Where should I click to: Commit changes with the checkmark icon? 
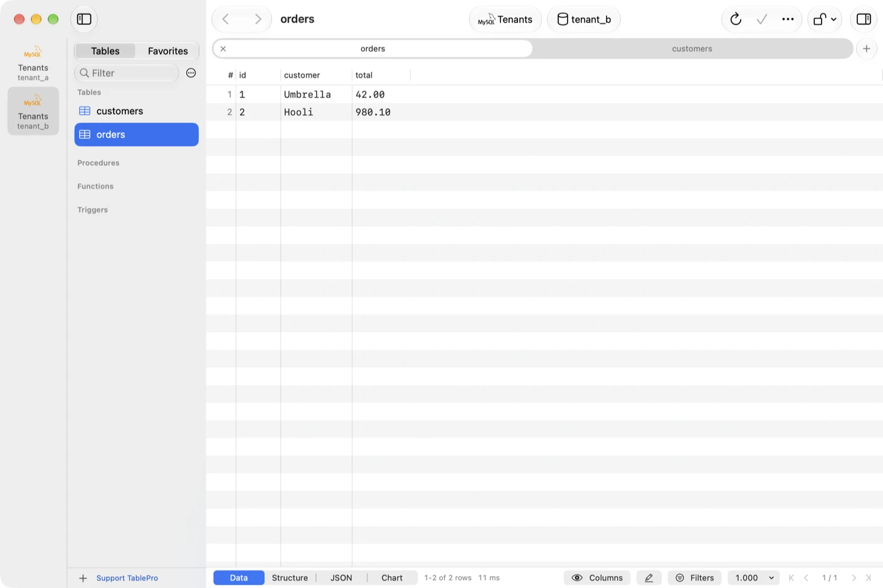[762, 19]
